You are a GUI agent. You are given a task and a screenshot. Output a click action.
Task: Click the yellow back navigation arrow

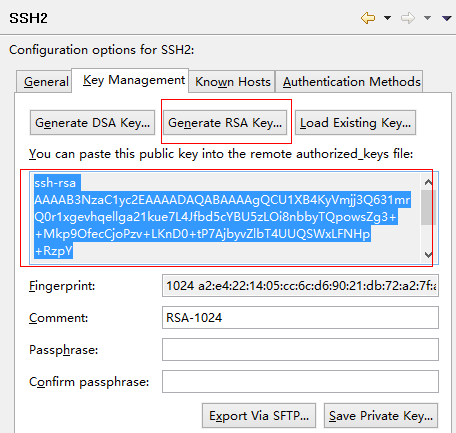coord(368,18)
